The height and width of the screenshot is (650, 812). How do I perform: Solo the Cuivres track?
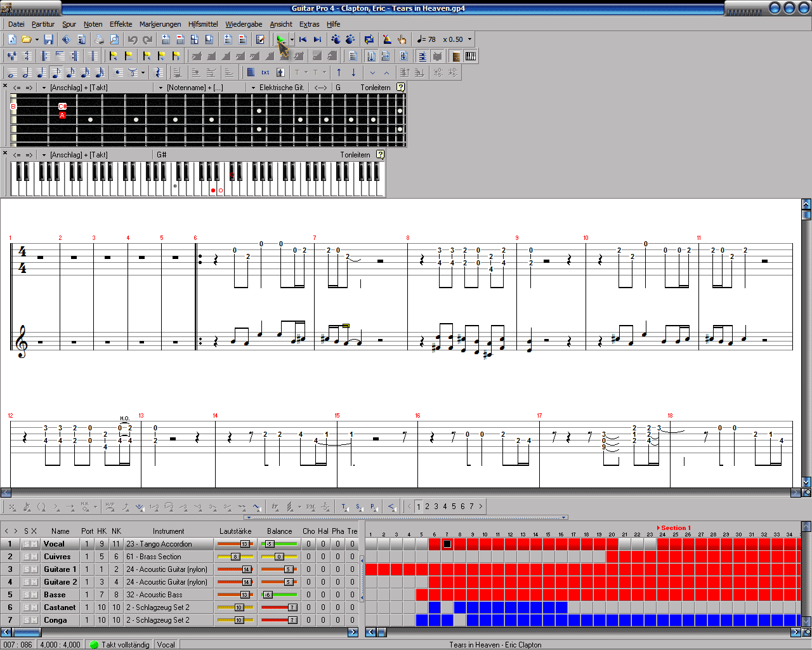(x=27, y=557)
